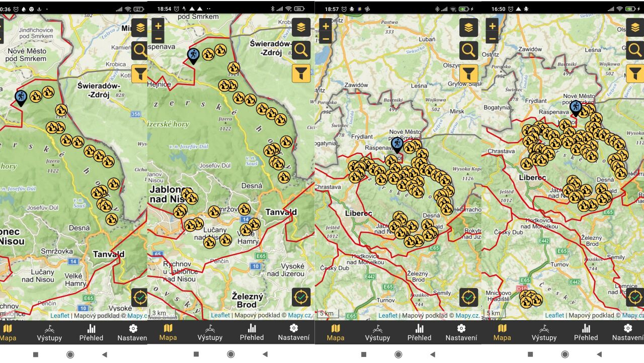Screen dimensions: 644x363
Task: Tap the search magnifier in the 18:57 screen
Action: point(468,50)
